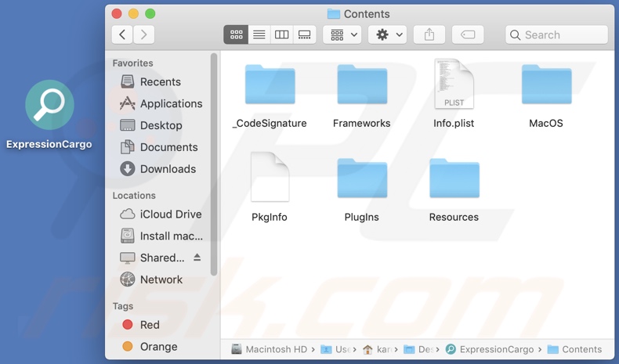Screen dimensions: 619x364
Task: Click ExpressionCargo in the path bar
Action: (x=490, y=349)
